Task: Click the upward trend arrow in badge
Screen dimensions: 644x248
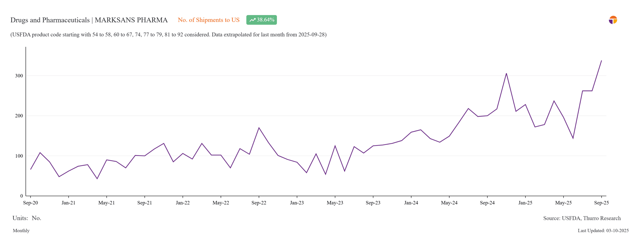Action: click(x=252, y=20)
